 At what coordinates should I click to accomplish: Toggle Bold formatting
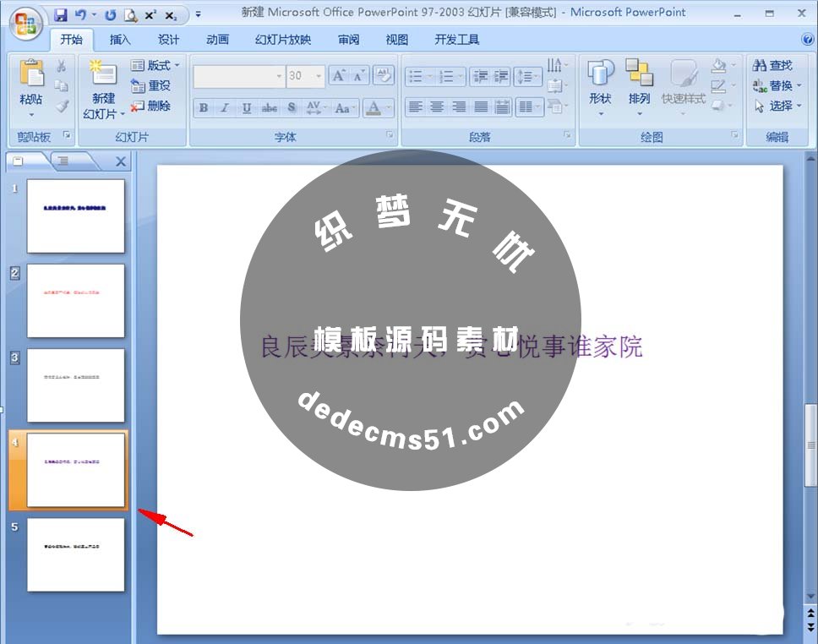point(203,108)
